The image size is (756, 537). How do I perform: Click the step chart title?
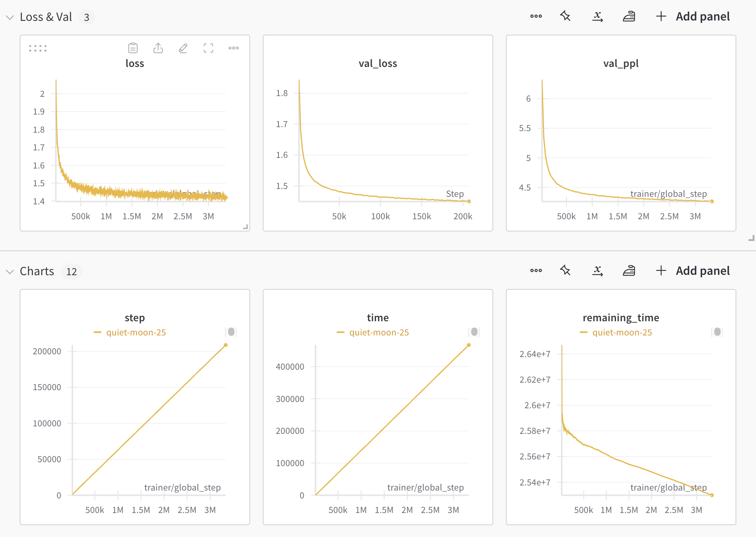click(135, 318)
